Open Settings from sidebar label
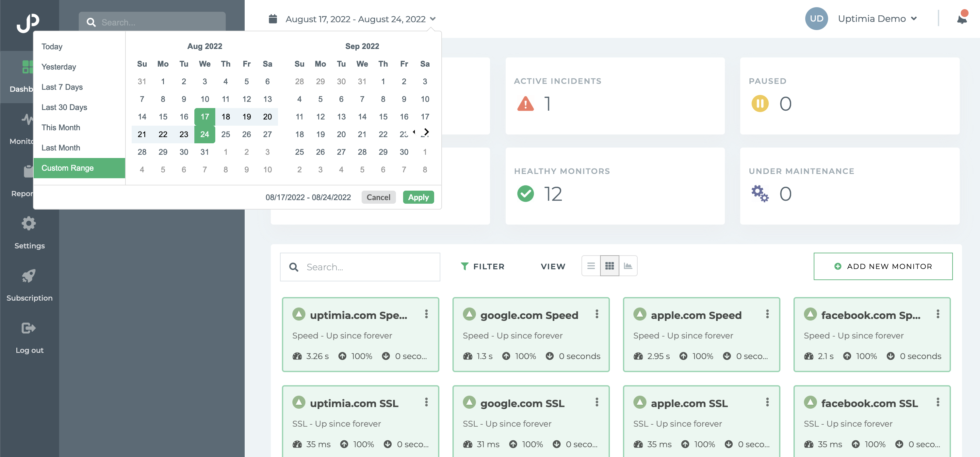 click(x=29, y=245)
